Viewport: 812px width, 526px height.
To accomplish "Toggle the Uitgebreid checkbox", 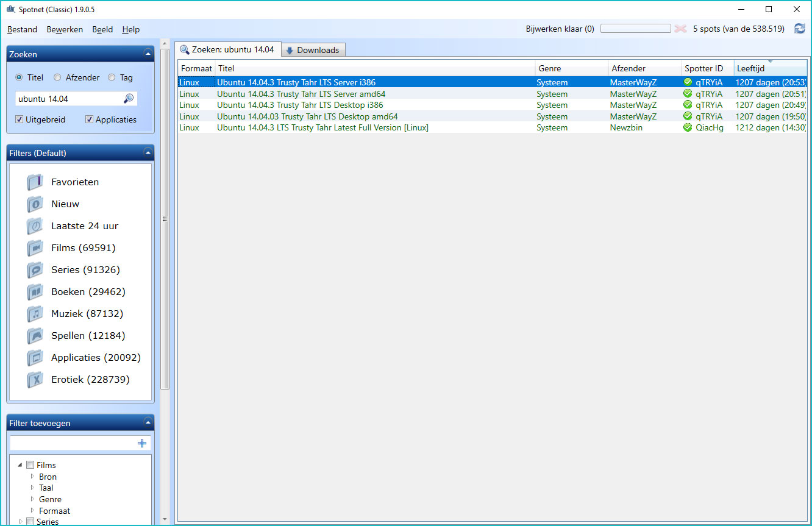I will (19, 119).
